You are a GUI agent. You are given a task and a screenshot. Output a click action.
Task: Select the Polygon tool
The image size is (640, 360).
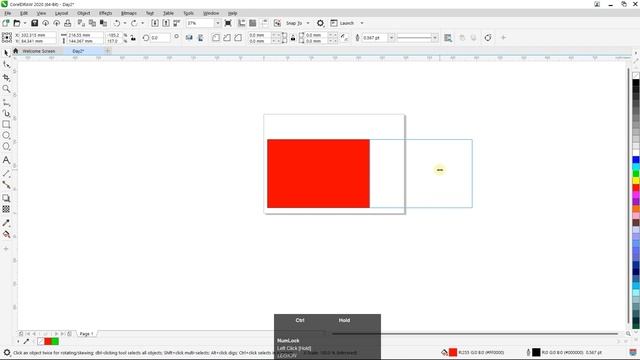tap(6, 147)
